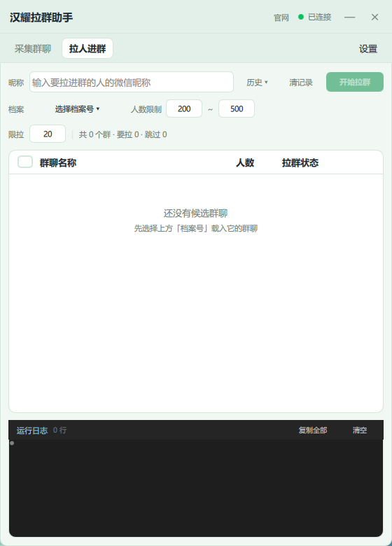Screen dimensions: 392x546
Task: Click 清空 to clear the log
Action: [x=360, y=430]
